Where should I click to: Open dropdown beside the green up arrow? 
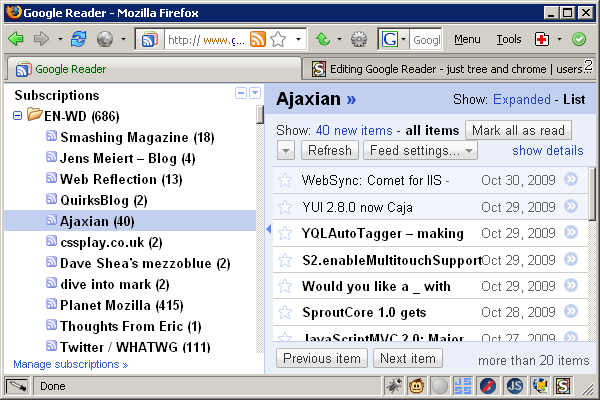tap(339, 39)
